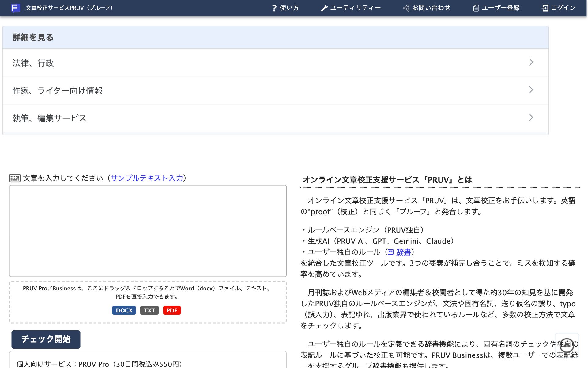Image resolution: width=588 pixels, height=368 pixels.
Task: Start proofreading with チェック開始 button
Action: click(x=46, y=339)
